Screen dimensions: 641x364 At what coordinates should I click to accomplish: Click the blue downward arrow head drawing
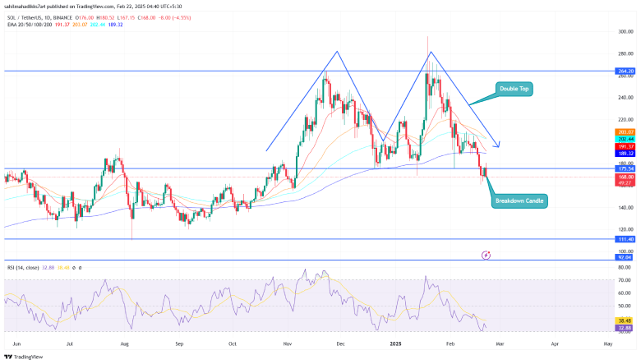(x=496, y=145)
